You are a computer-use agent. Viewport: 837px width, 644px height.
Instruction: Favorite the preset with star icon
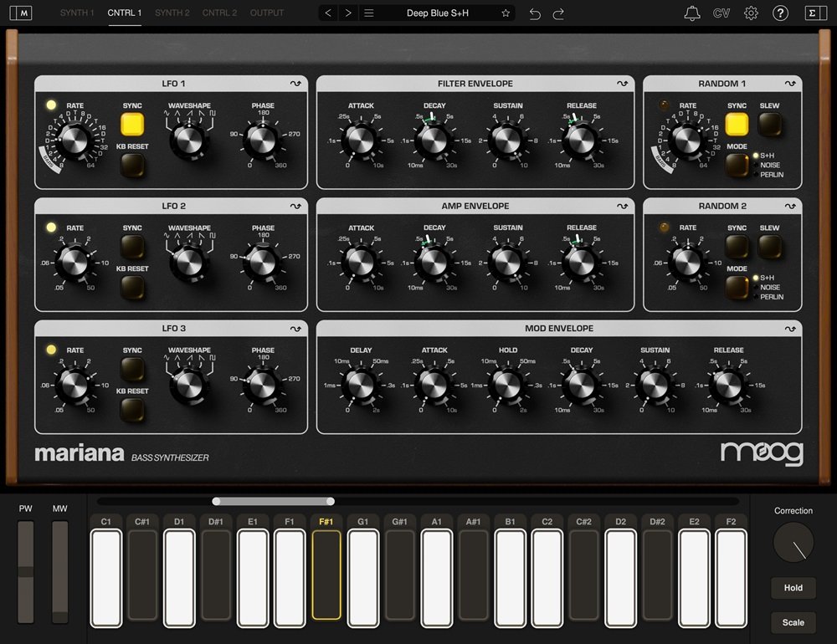point(505,13)
